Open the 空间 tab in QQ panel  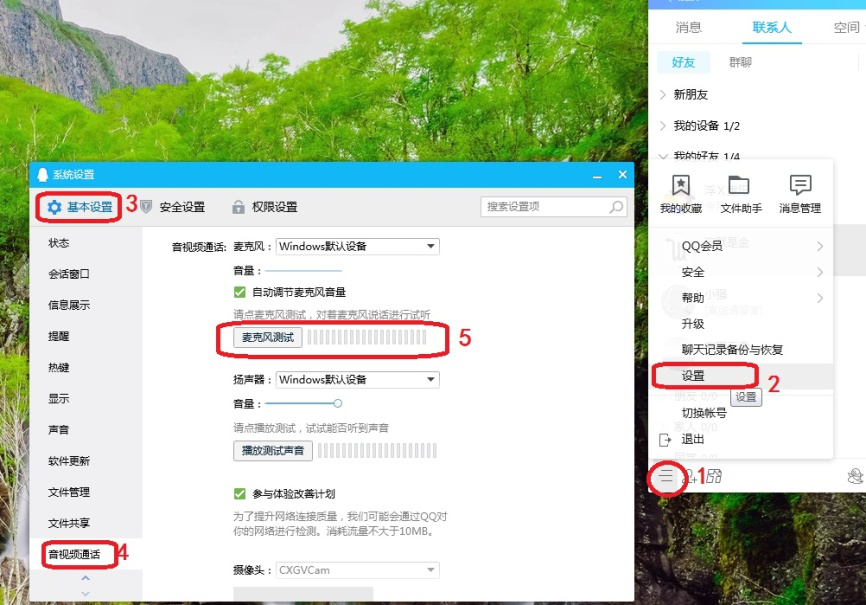pos(847,27)
